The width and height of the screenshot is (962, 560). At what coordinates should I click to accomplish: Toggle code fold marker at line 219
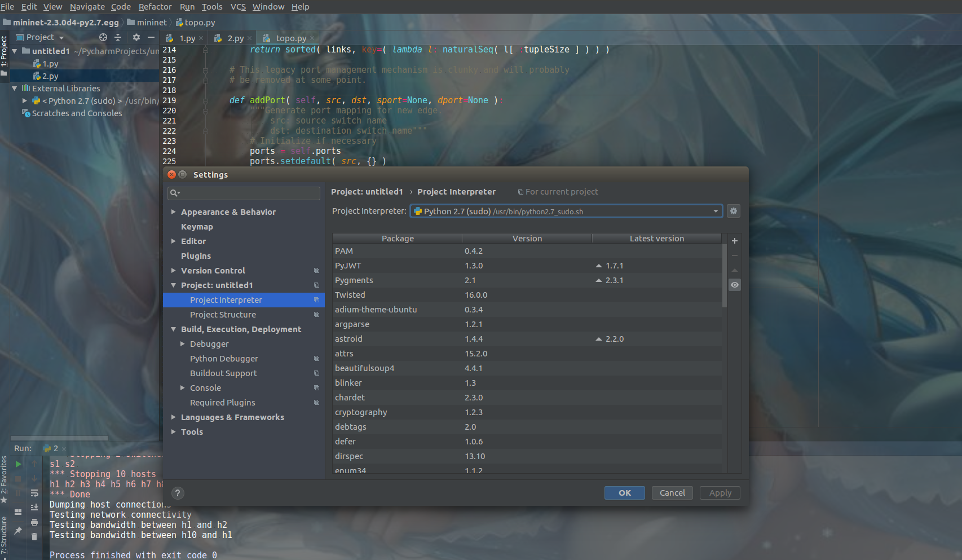click(205, 100)
